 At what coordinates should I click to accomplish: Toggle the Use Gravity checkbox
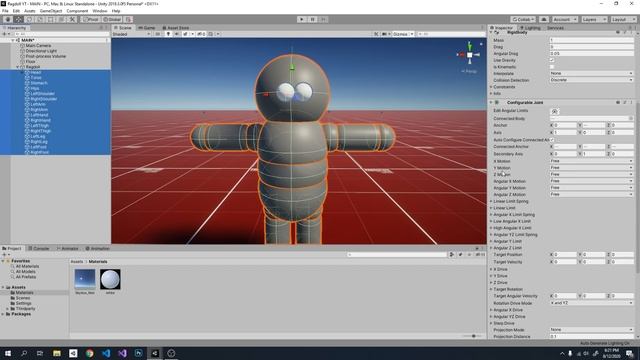(x=552, y=60)
